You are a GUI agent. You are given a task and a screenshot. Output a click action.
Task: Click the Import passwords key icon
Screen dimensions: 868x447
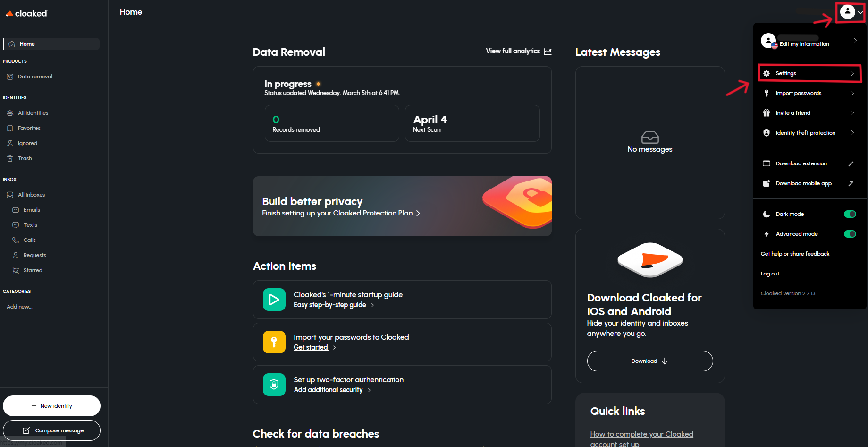(x=767, y=93)
